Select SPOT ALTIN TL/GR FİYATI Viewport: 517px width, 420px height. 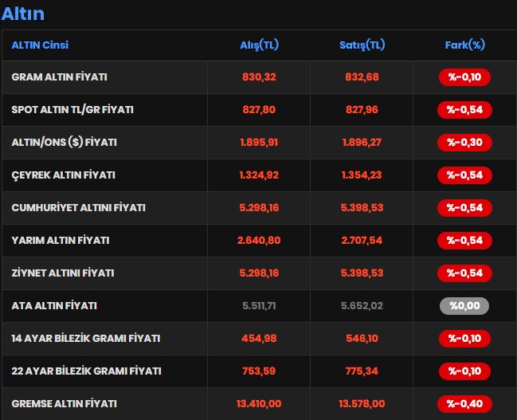click(x=72, y=110)
